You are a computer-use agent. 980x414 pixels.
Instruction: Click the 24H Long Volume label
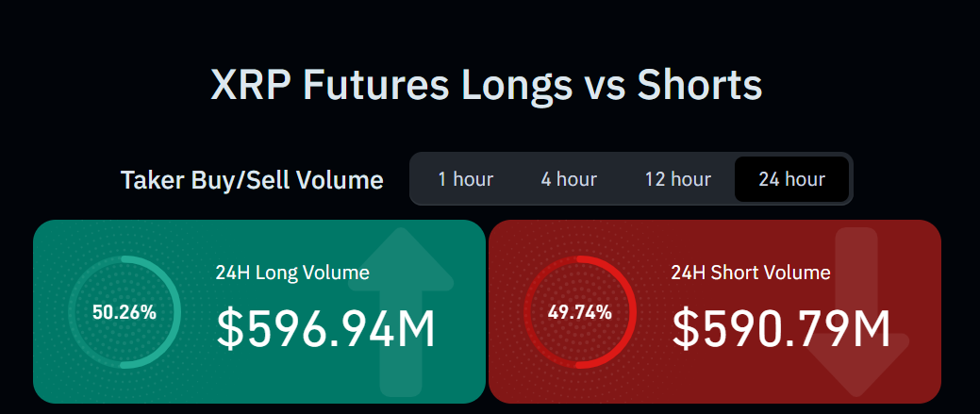[x=292, y=273]
